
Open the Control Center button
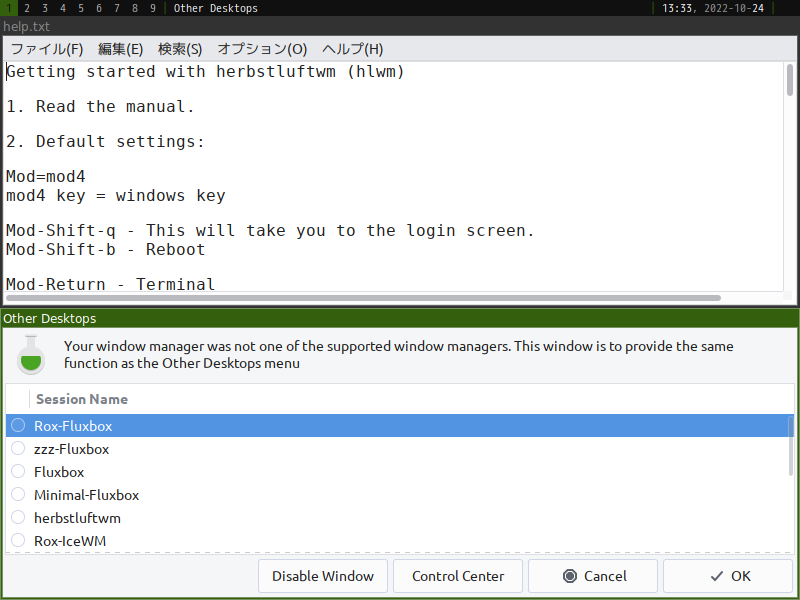point(458,576)
